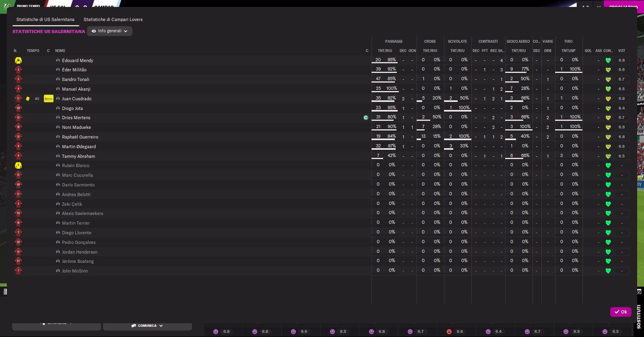Viewport: 644px width, 337px height.
Task: Click the face icon beside 6.9 in bottom bar
Action: pyautogui.click(x=566, y=332)
